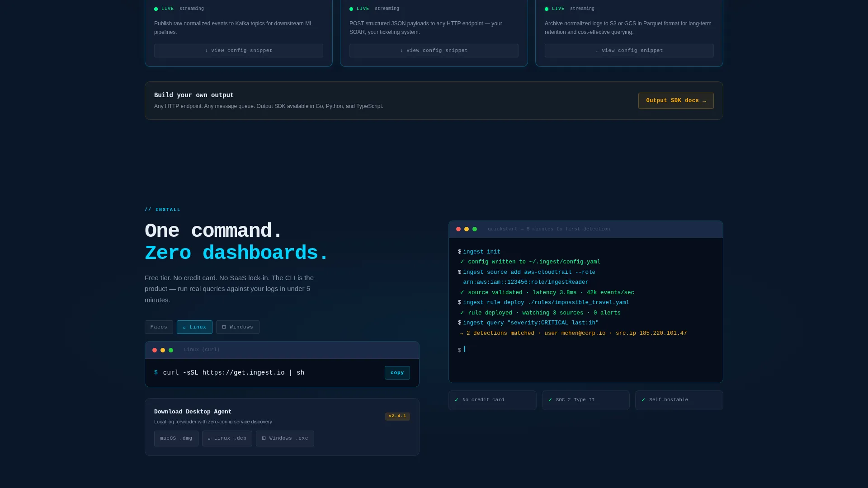The image size is (868, 488).
Task: Click the 'source validated' latency output line
Action: pos(547,293)
